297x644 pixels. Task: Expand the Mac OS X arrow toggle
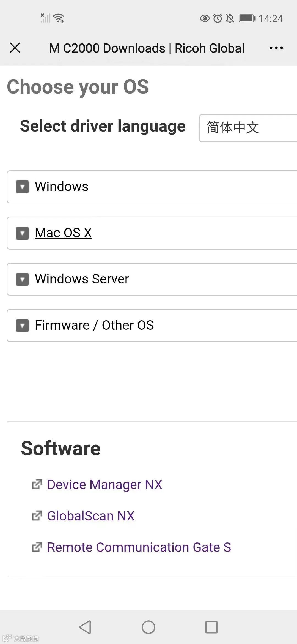coord(22,233)
